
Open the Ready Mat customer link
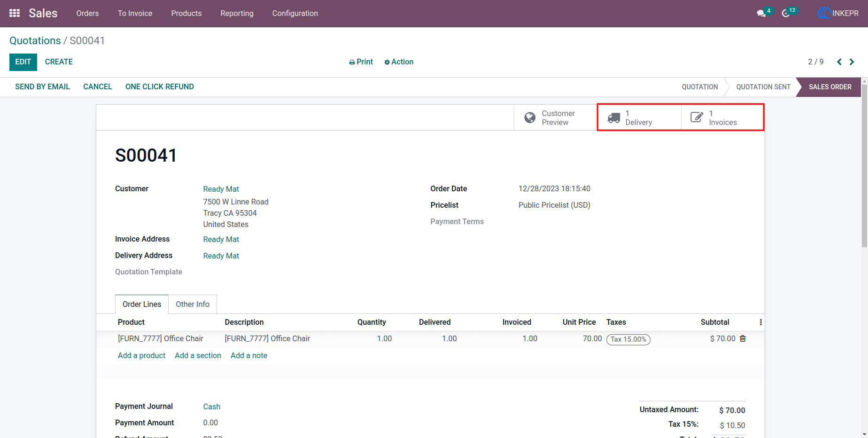221,189
